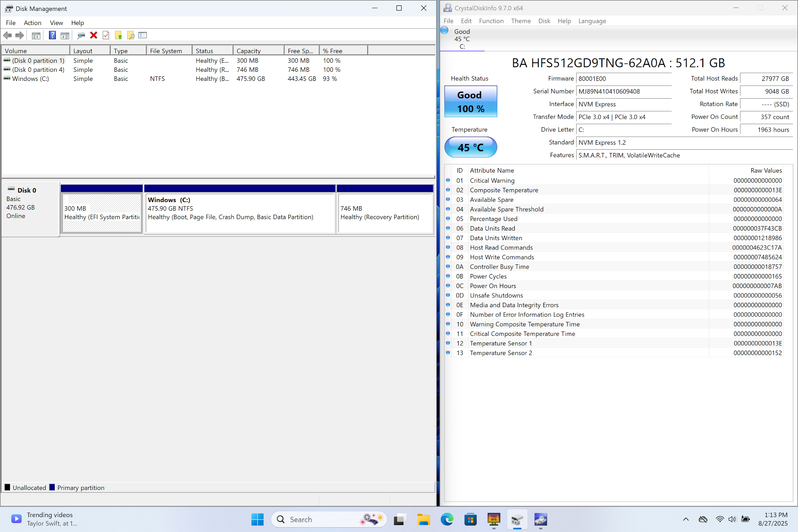Sort volumes by the File System column header
Screen dimensions: 798x532
169,50
